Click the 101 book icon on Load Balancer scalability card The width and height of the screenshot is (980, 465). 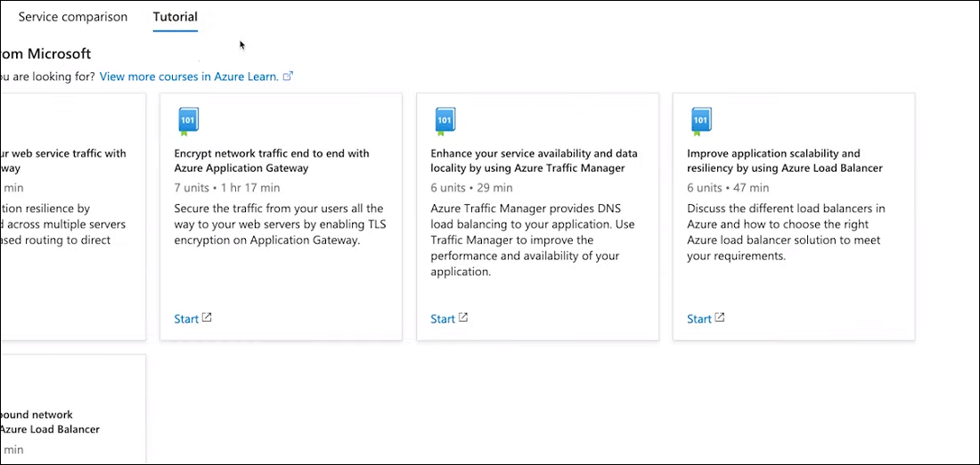coord(701,121)
